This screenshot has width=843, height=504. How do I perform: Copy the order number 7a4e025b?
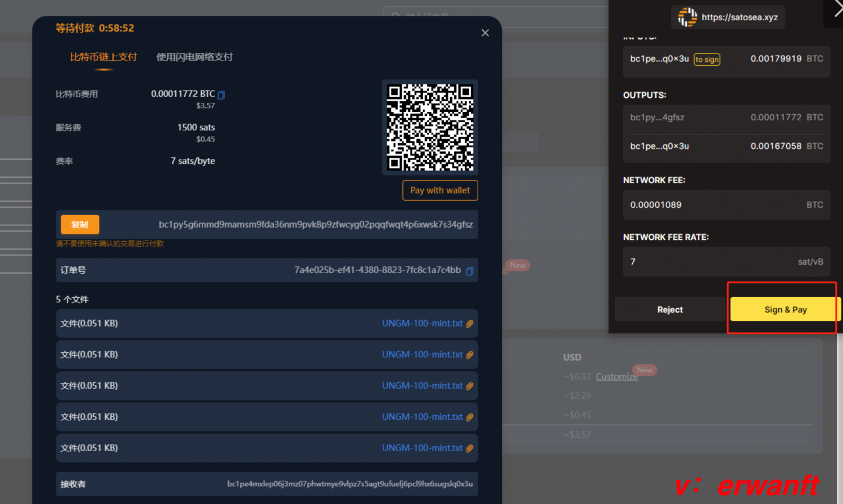470,271
